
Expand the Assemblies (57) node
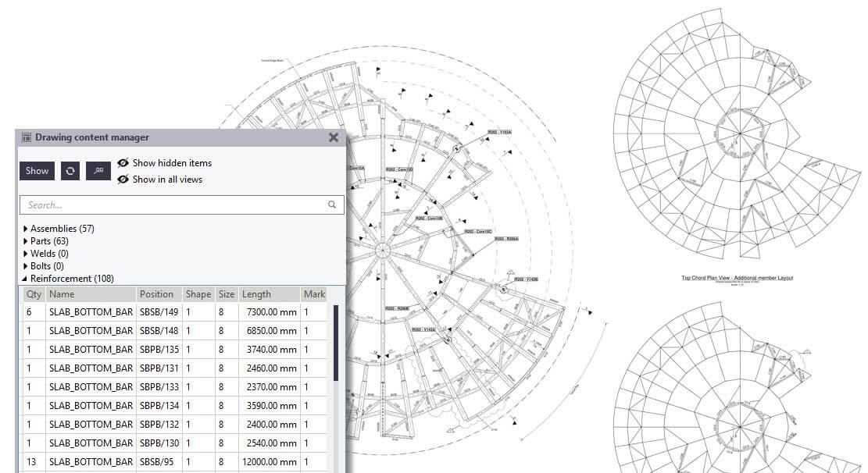tap(26, 229)
